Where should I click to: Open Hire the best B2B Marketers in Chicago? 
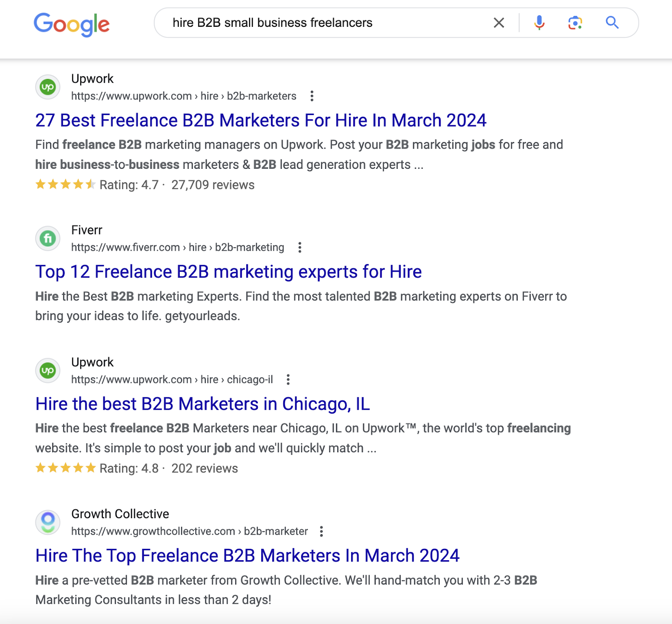(203, 404)
